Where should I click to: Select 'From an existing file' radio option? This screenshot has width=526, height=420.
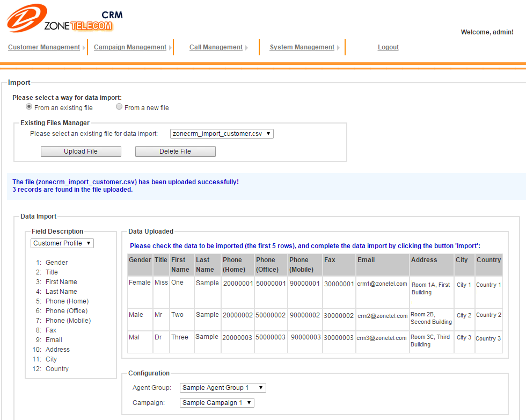point(29,107)
